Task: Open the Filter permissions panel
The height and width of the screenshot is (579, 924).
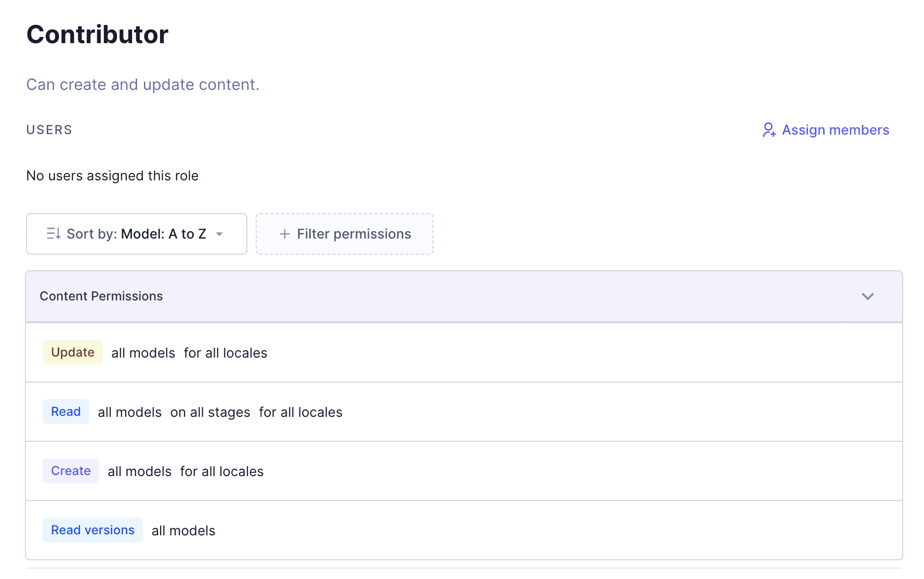Action: pos(345,234)
